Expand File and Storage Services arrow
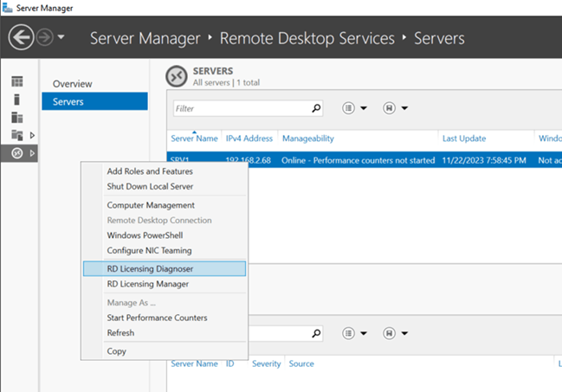 [32, 135]
